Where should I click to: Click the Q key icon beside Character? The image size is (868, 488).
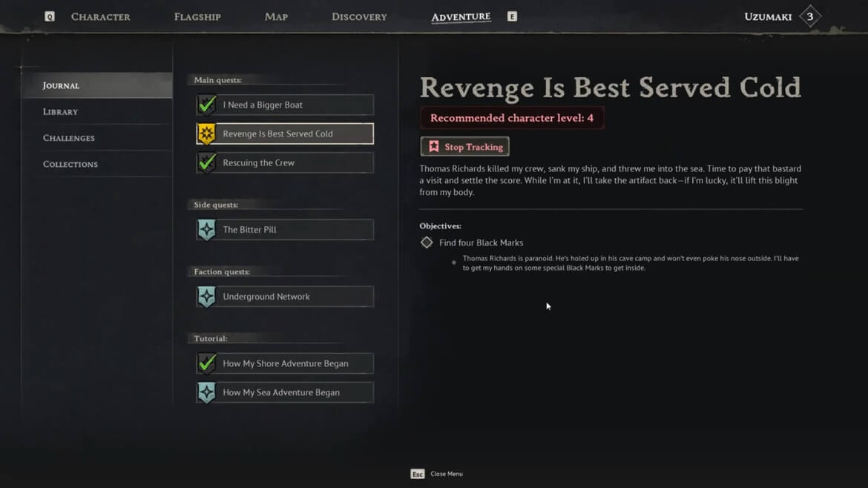pos(49,16)
